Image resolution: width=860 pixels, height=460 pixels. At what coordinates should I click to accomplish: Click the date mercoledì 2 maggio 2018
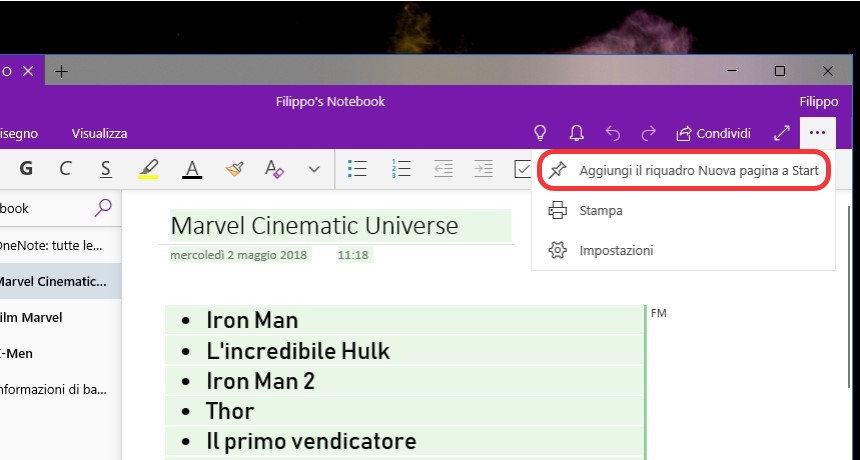[239, 255]
